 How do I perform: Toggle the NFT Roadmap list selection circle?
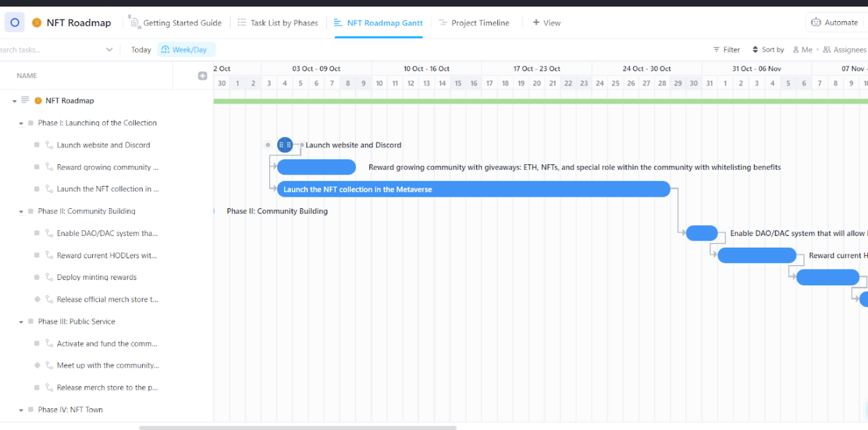tap(14, 22)
